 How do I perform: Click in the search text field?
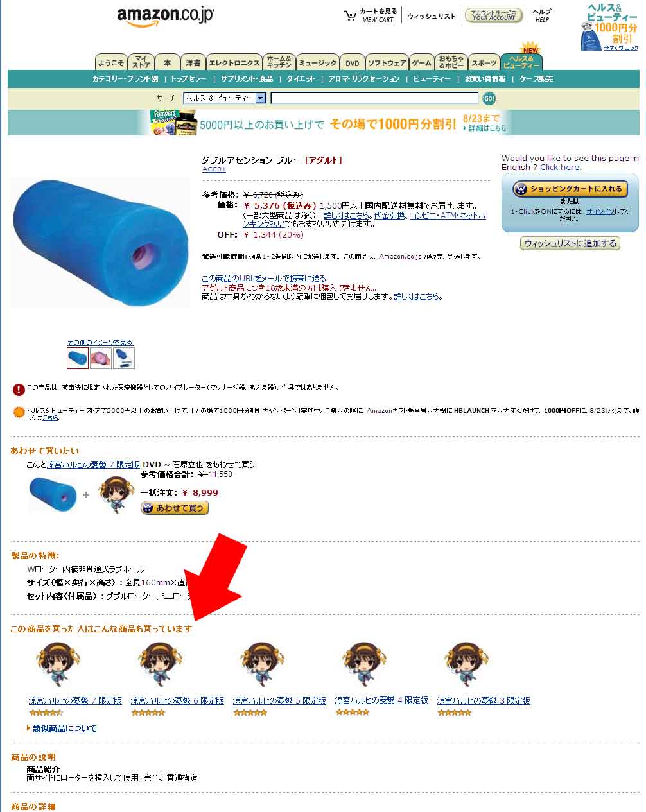pos(374,98)
